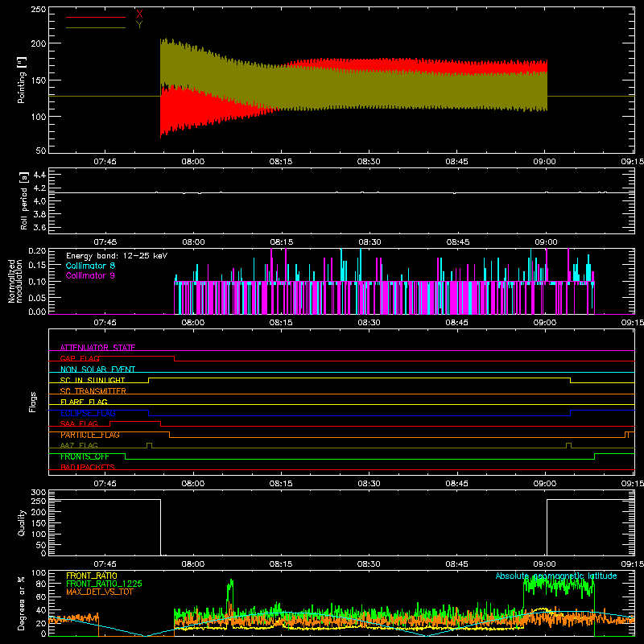Click the Normalized modulation axis title
Screen dimensions: 644x644
[15, 281]
